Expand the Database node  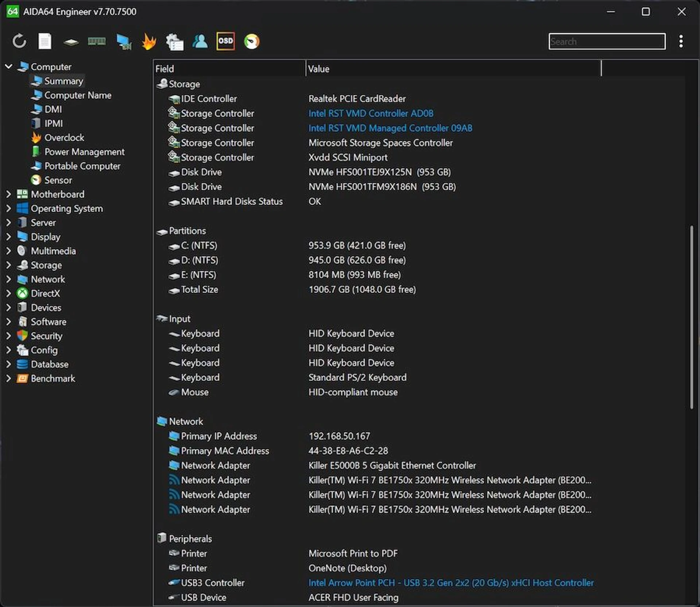(8, 364)
